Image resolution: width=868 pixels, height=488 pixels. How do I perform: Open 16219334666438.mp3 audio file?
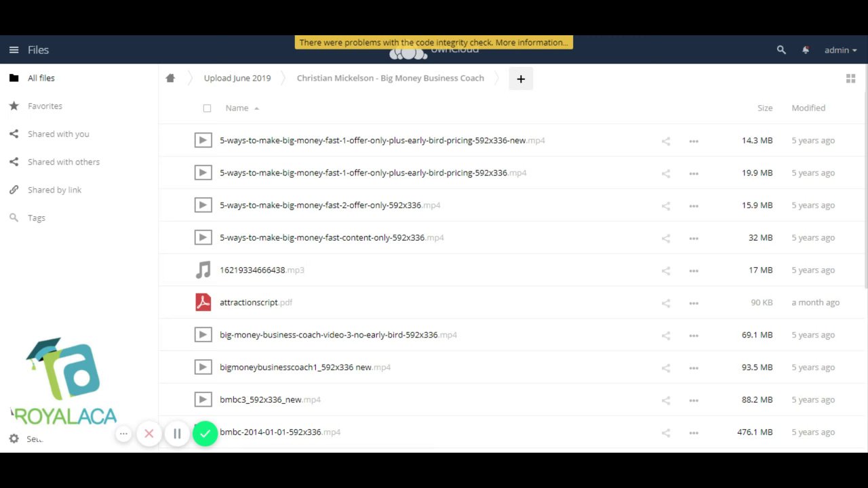click(262, 270)
